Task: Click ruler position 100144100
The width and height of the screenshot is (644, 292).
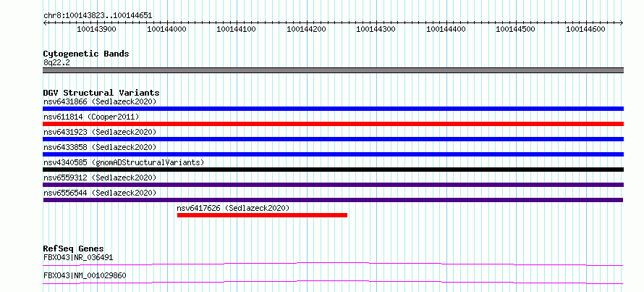Action: click(x=236, y=29)
